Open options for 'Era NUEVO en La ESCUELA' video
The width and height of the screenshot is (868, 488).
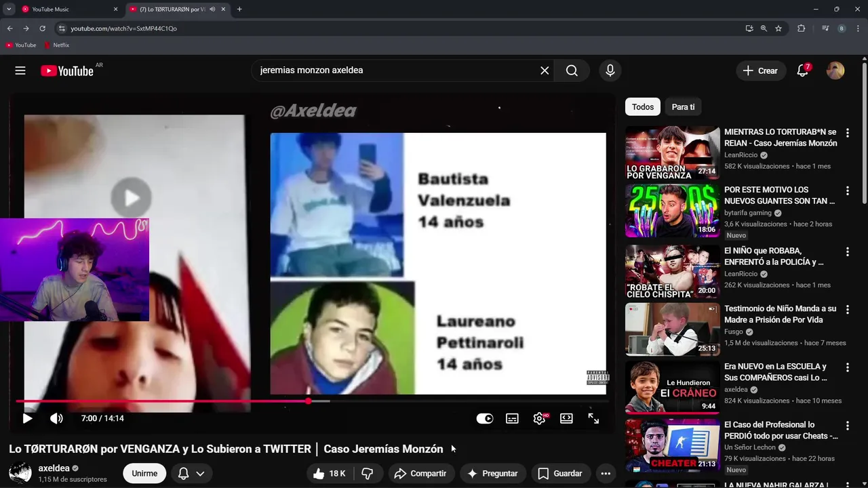847,367
